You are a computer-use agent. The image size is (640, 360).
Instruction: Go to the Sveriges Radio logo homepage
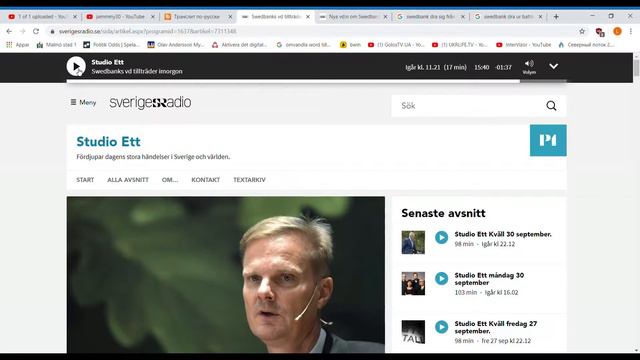pos(150,102)
